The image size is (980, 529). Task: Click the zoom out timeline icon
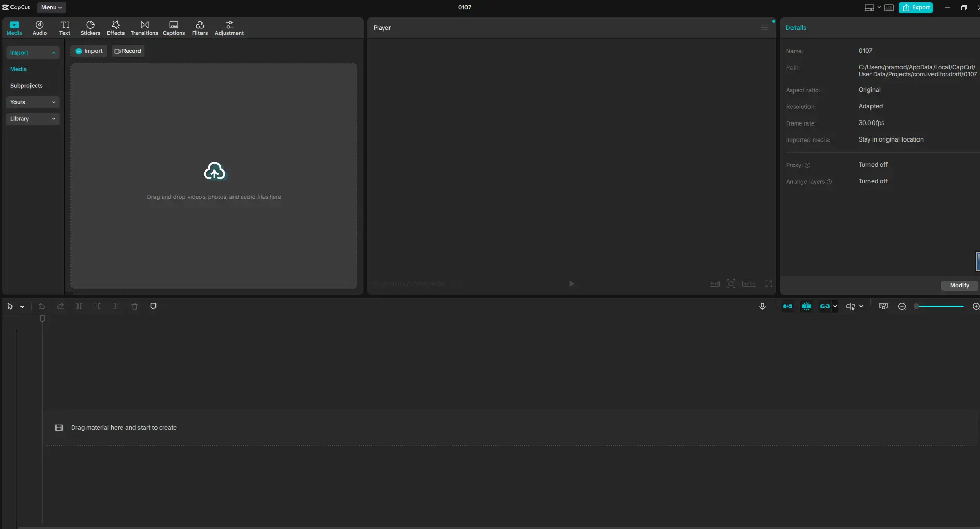pos(902,306)
